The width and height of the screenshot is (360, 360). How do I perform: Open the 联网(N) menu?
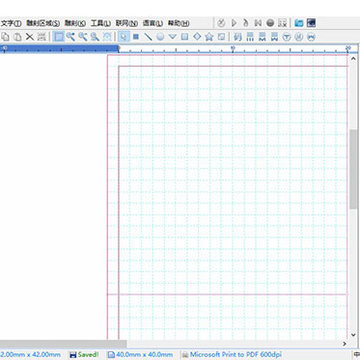[127, 23]
